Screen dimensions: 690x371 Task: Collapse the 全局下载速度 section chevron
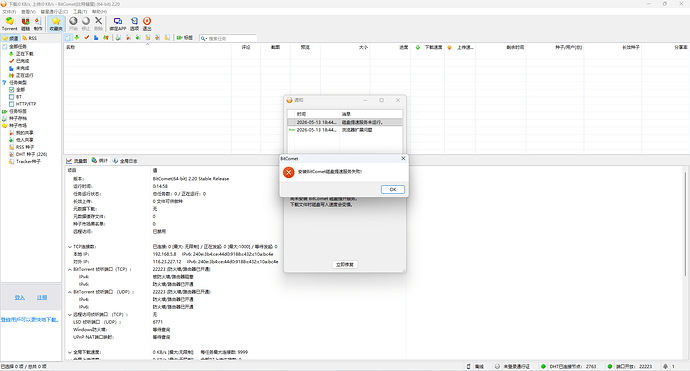point(70,352)
